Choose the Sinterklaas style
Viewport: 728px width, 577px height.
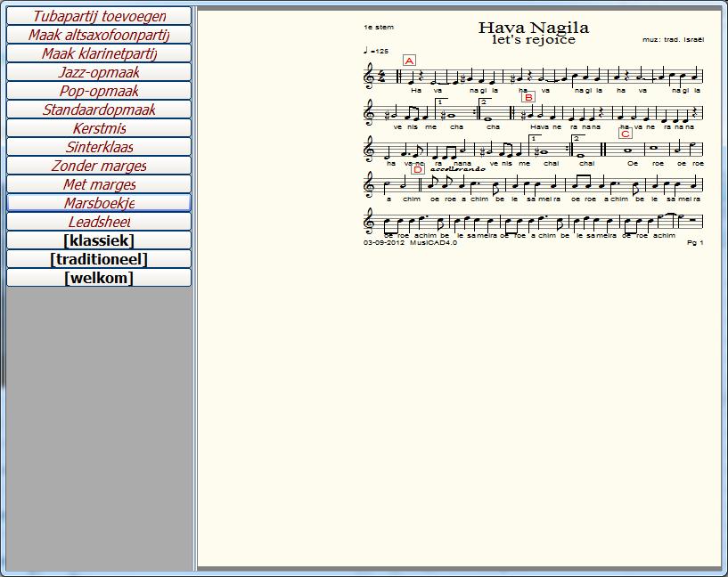99,147
